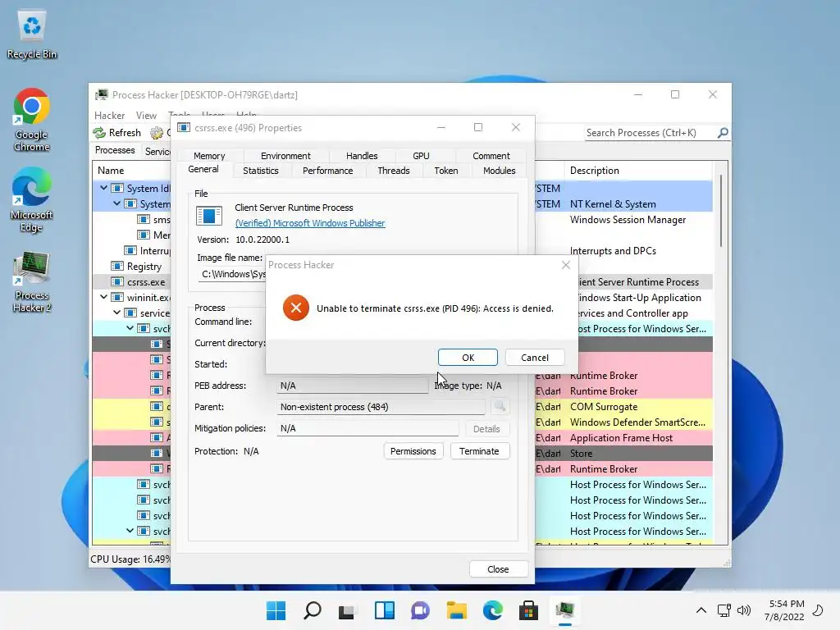Click the PEB address N/A field
Image resolution: width=840 pixels, height=630 pixels.
pyautogui.click(x=353, y=386)
